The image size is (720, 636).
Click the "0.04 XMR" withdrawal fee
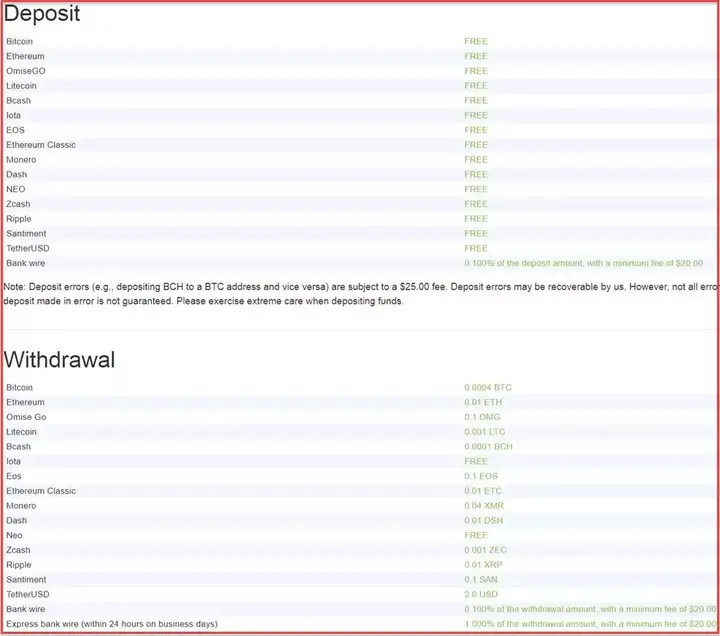tap(484, 506)
